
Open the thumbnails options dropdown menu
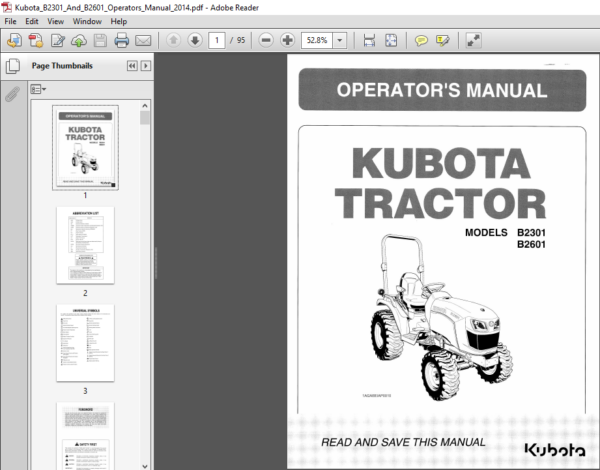click(38, 90)
